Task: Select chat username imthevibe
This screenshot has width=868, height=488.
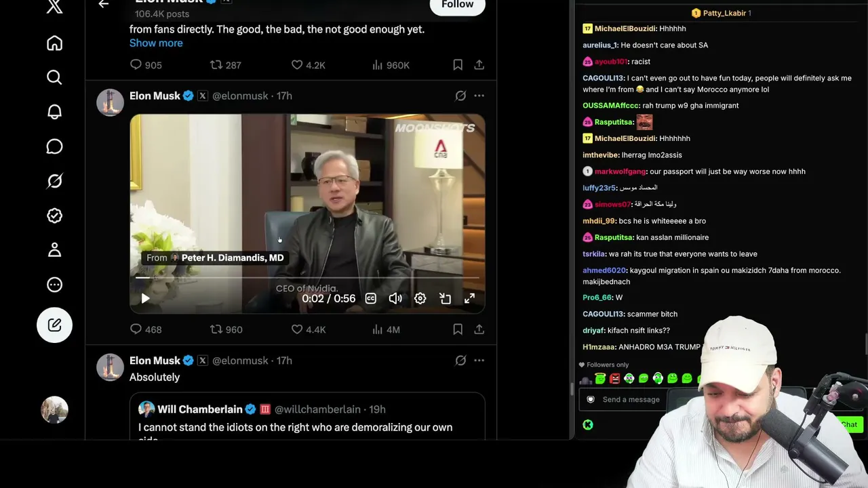Action: [601, 155]
